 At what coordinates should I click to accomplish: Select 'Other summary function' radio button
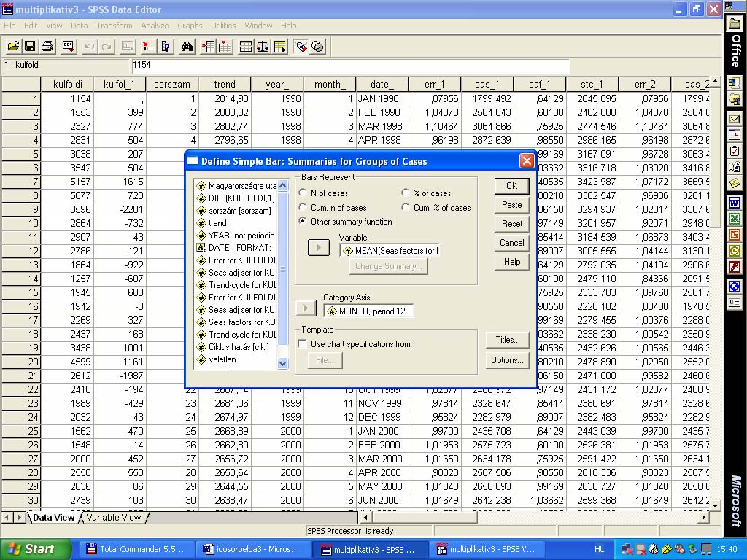click(303, 222)
